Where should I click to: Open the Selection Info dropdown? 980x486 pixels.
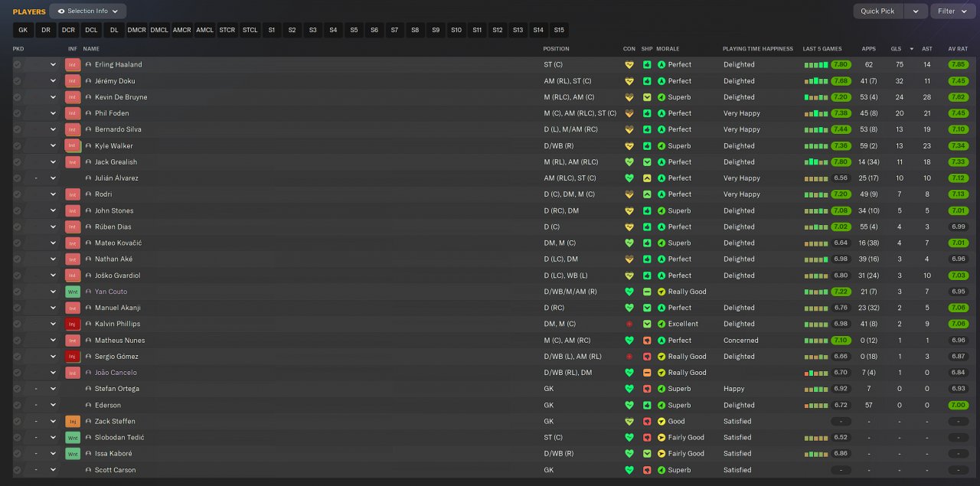point(88,11)
